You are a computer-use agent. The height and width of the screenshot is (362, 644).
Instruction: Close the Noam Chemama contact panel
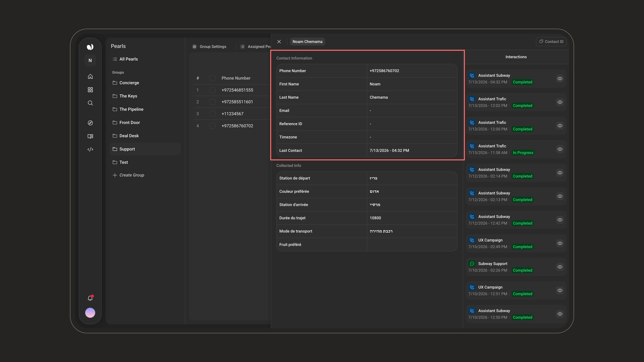(x=279, y=42)
